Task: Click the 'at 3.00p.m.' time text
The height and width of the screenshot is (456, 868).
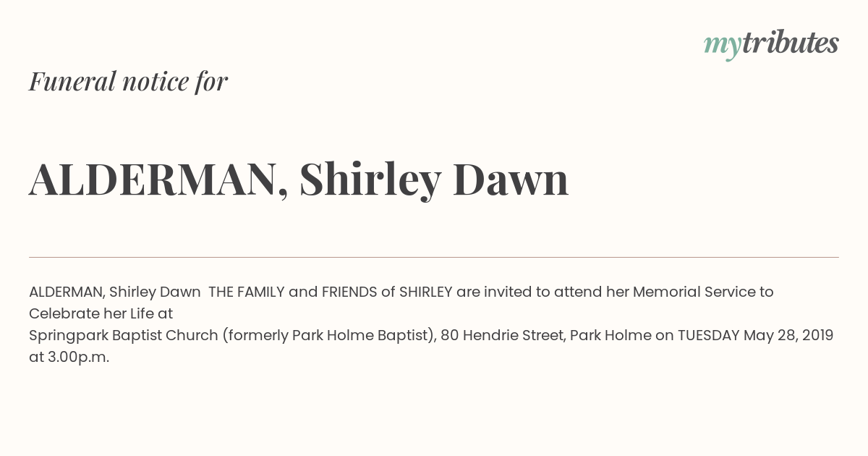Action: 69,358
